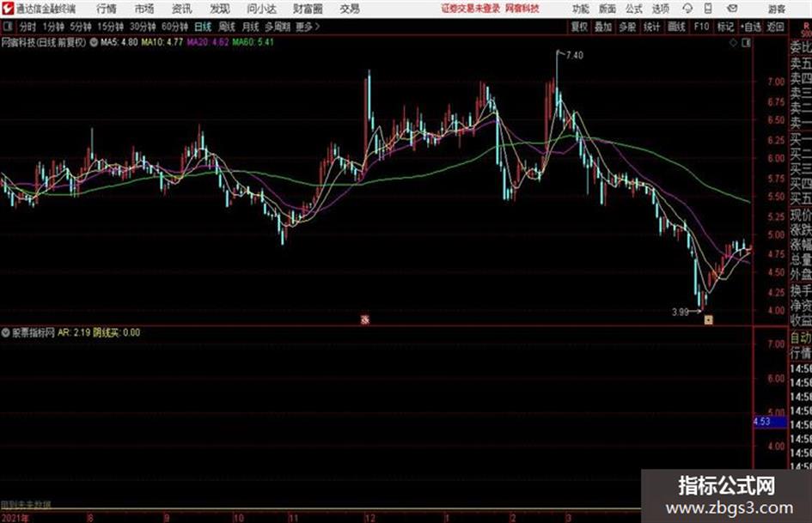This screenshot has width=812, height=523.
Task: Click the 游客 user account label
Action: coord(776,9)
